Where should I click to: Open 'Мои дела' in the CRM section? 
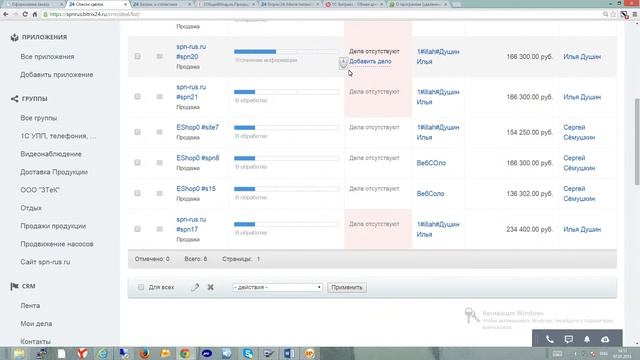[x=36, y=323]
